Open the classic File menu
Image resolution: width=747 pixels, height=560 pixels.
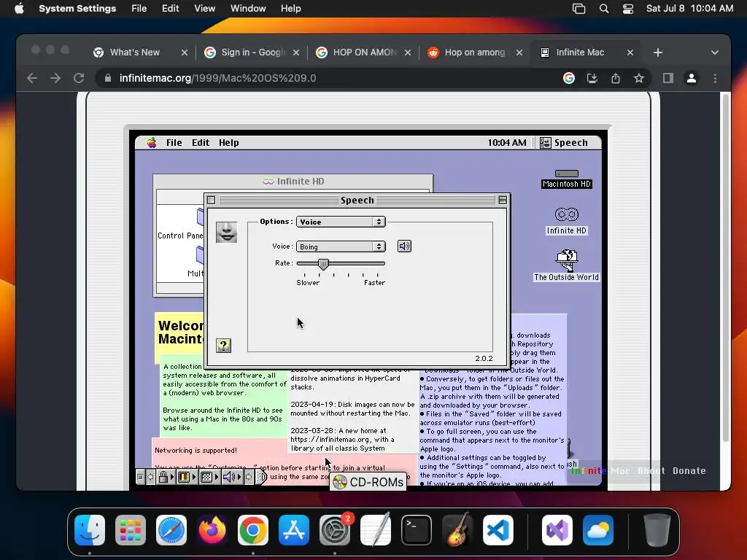point(174,143)
